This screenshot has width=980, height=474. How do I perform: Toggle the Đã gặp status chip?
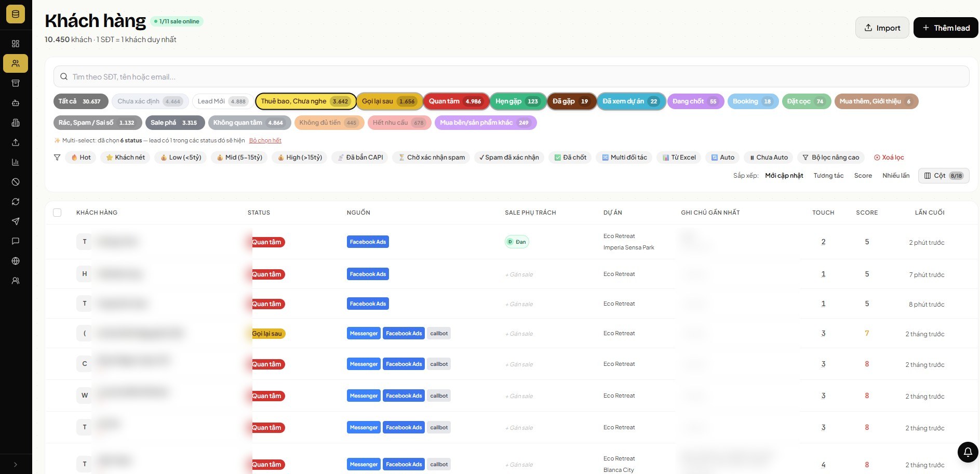click(x=571, y=101)
